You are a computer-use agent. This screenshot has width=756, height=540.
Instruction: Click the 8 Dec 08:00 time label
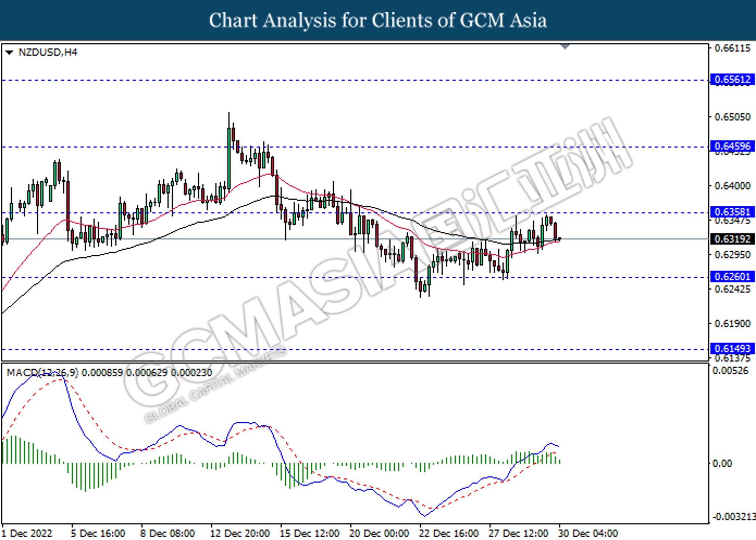coord(167,534)
